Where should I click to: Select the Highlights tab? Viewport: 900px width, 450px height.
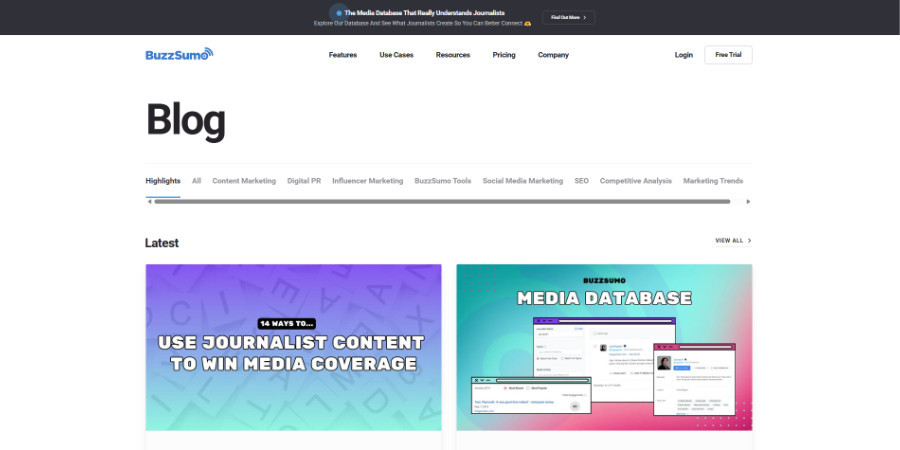pos(163,181)
